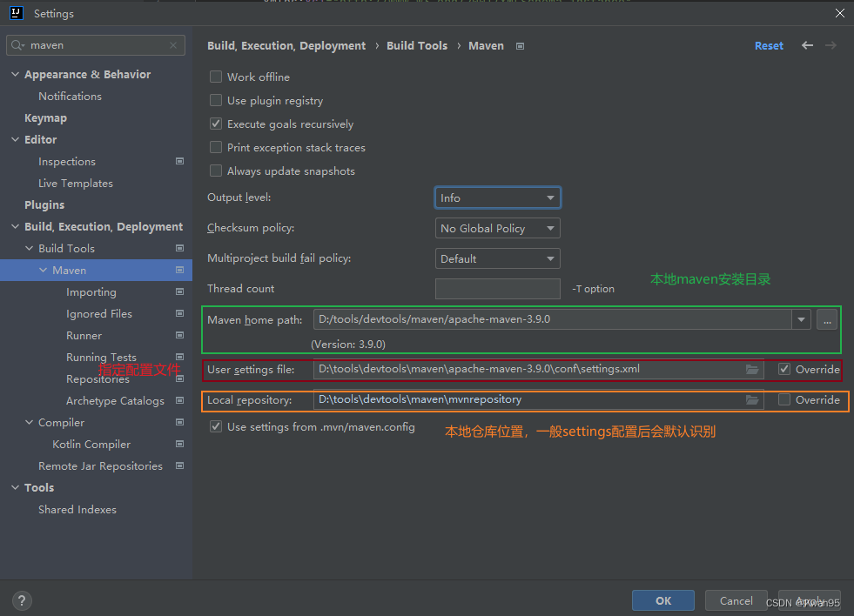854x616 pixels.
Task: Click project icon on the Maven row
Action: point(179,270)
